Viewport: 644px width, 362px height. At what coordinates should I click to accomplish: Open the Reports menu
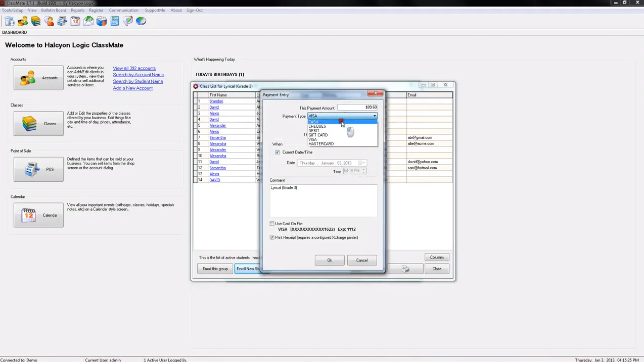78,10
